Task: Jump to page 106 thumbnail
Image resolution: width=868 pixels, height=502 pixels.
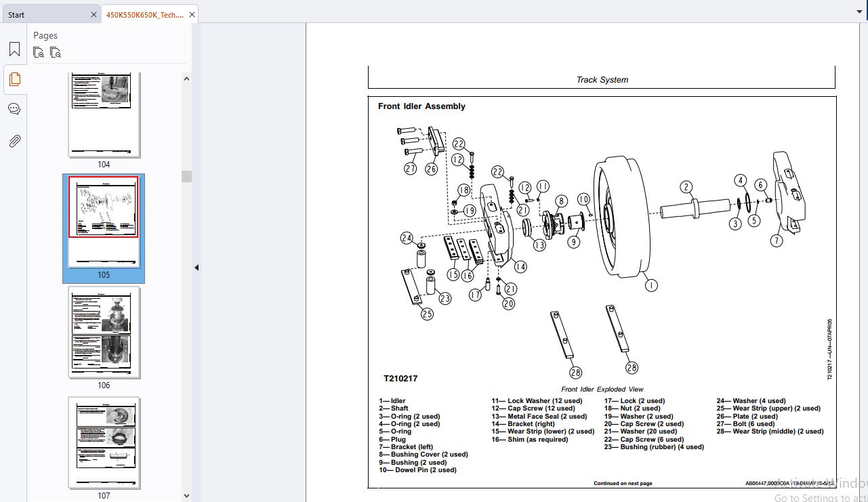Action: coord(104,332)
